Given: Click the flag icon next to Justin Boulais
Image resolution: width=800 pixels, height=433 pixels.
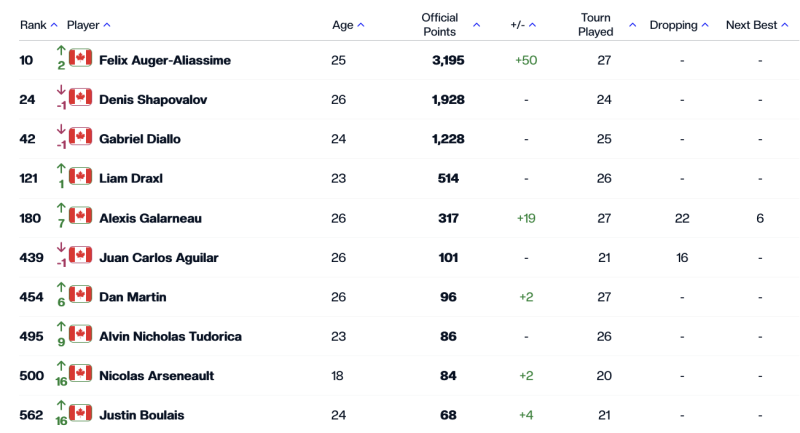Looking at the screenshot, I should [81, 413].
